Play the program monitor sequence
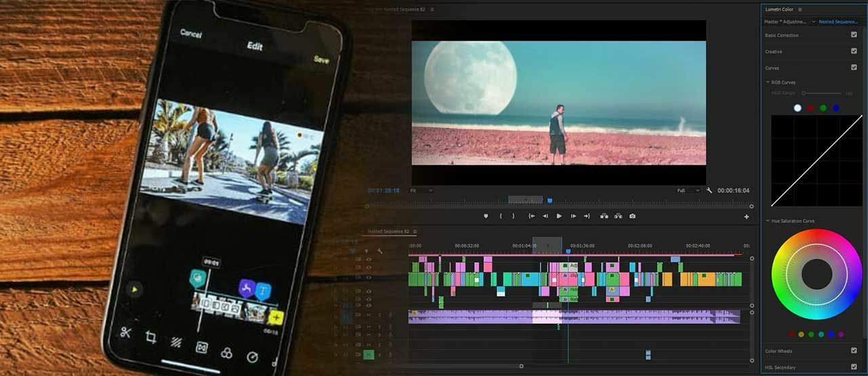The width and height of the screenshot is (868, 376). point(559,216)
